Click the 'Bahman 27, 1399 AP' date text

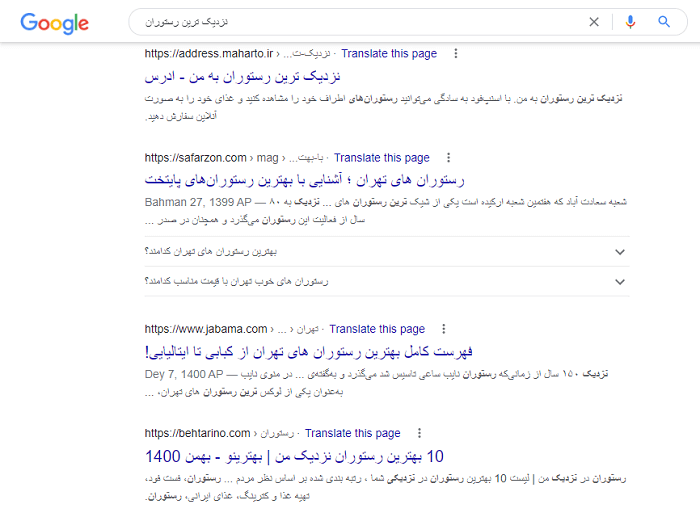[x=198, y=202]
